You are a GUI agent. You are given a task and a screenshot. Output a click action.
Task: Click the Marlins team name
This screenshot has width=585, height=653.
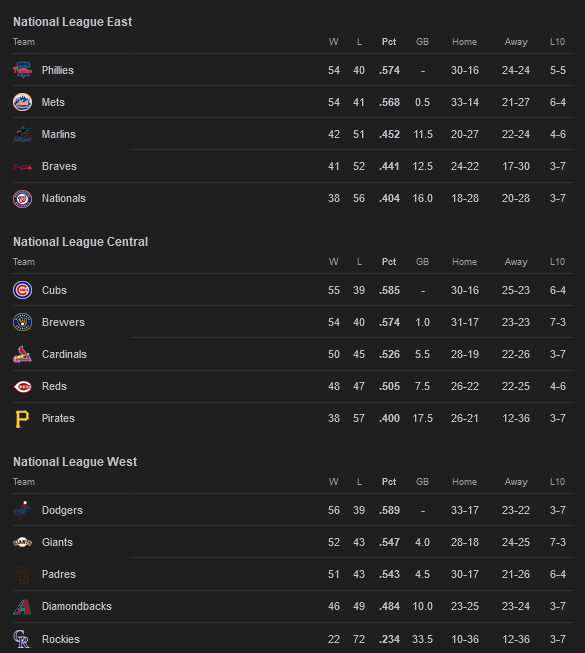pos(59,134)
